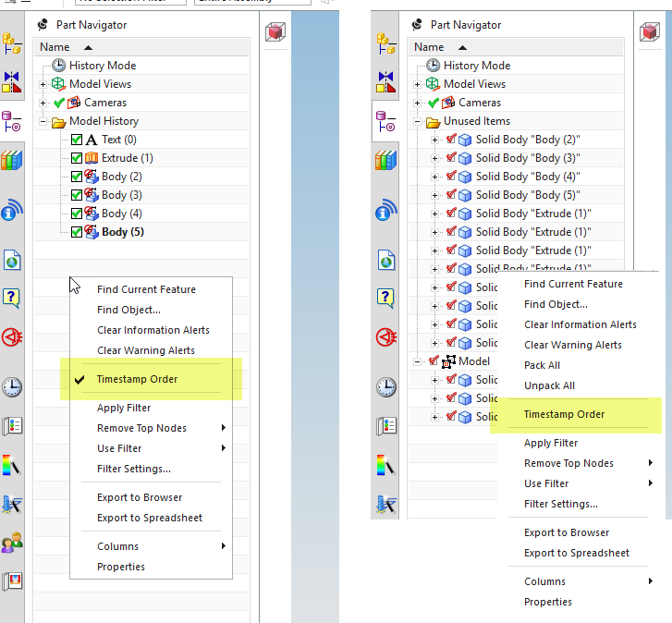Screen dimensions: 672x623
Task: Uncheck Timestamp Order in left context menu
Action: pos(152,379)
